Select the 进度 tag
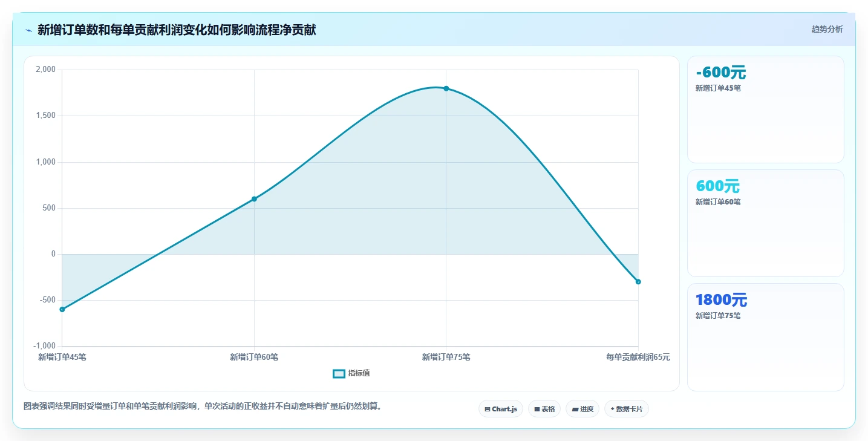Image resolution: width=868 pixels, height=441 pixels. [582, 409]
